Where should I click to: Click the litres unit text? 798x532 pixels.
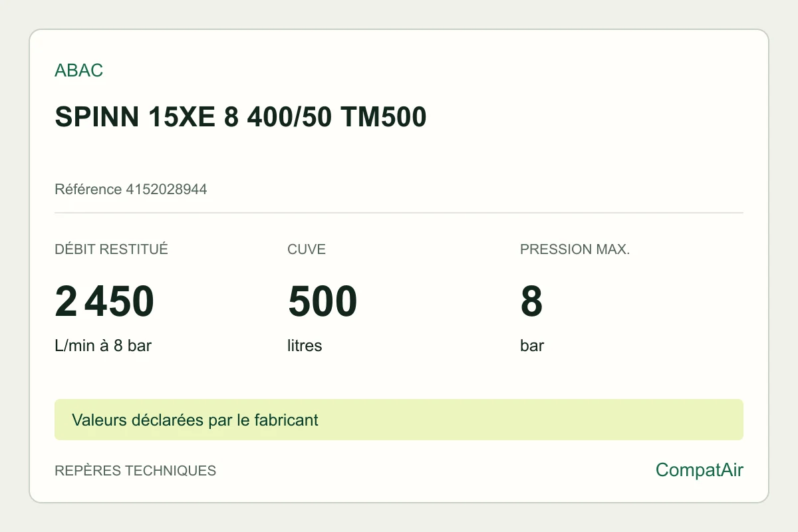tap(305, 346)
